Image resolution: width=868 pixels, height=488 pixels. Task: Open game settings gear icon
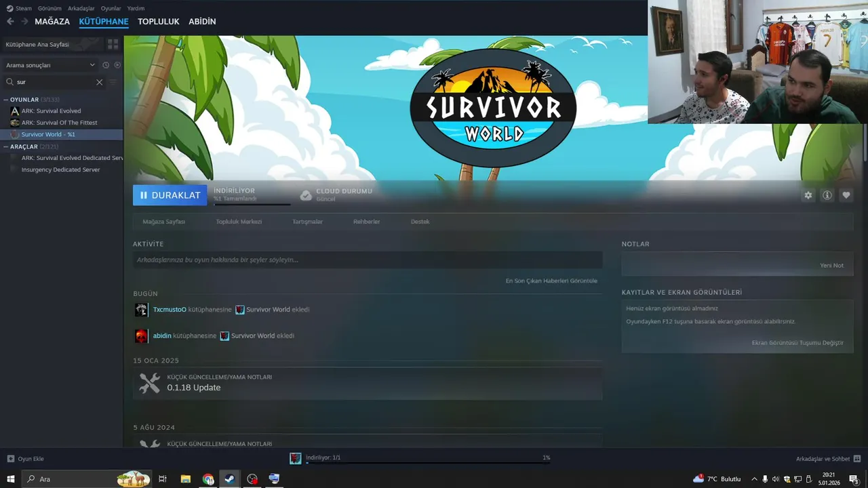808,195
